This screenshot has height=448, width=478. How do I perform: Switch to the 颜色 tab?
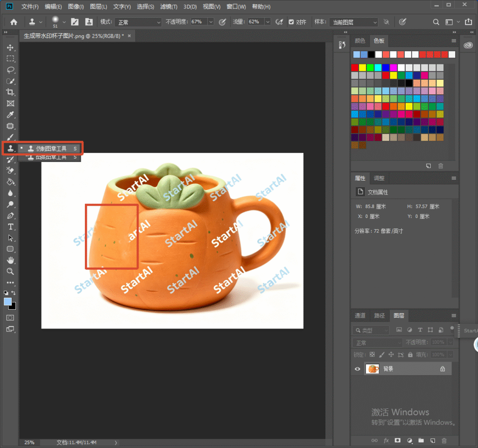coord(360,41)
